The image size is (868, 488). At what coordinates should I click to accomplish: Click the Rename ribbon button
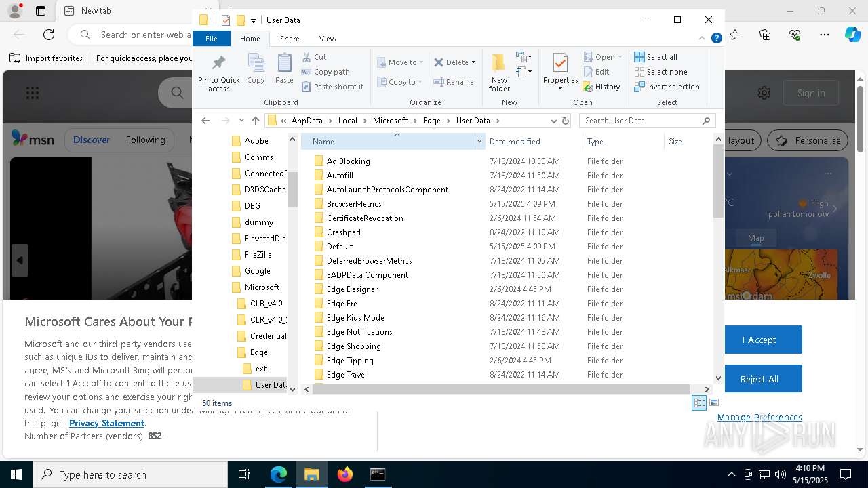tap(454, 82)
